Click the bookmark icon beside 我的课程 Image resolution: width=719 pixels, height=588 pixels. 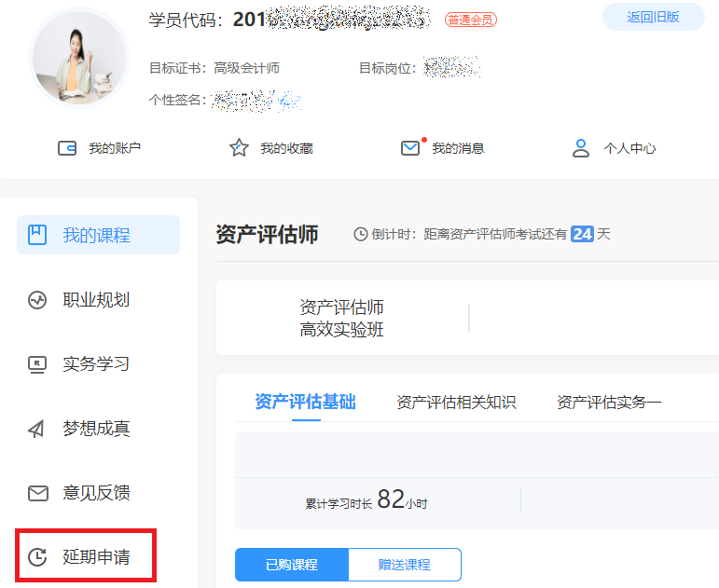37,235
